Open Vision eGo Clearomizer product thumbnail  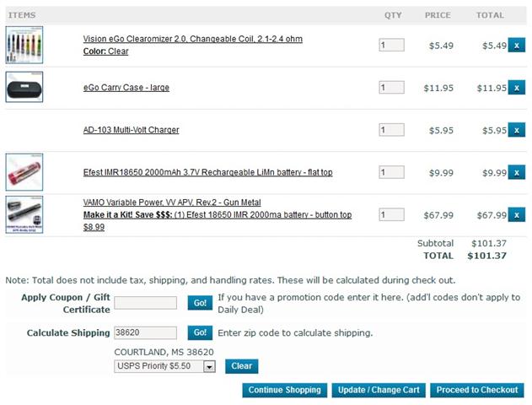(24, 45)
